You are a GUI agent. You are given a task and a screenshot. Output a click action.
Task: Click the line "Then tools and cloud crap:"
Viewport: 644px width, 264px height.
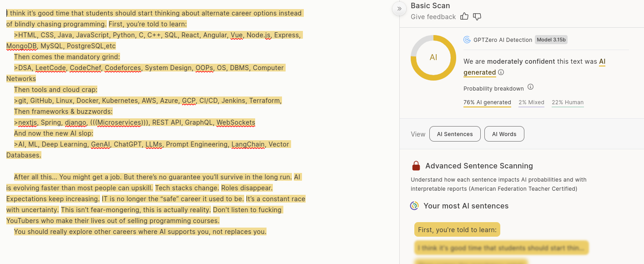[55, 90]
